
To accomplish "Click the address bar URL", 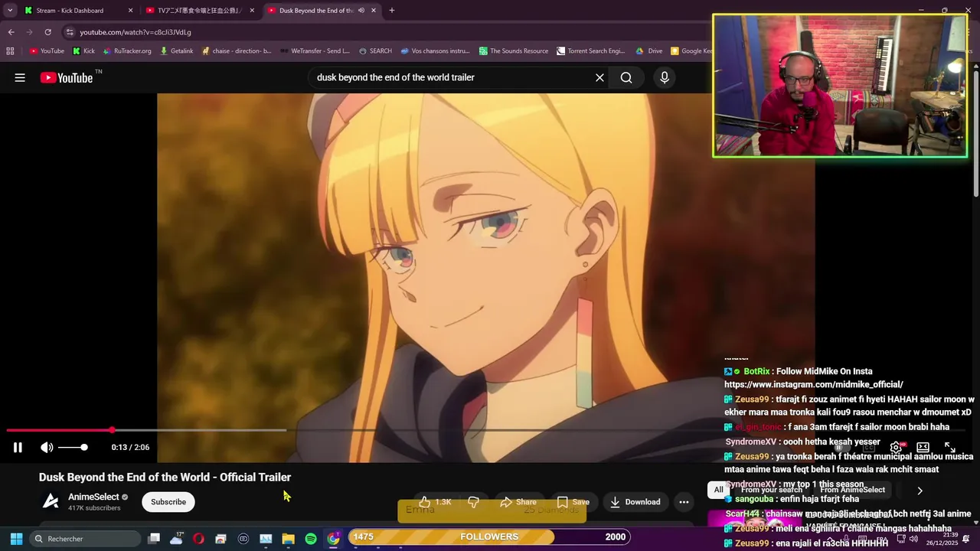I will coord(136,32).
